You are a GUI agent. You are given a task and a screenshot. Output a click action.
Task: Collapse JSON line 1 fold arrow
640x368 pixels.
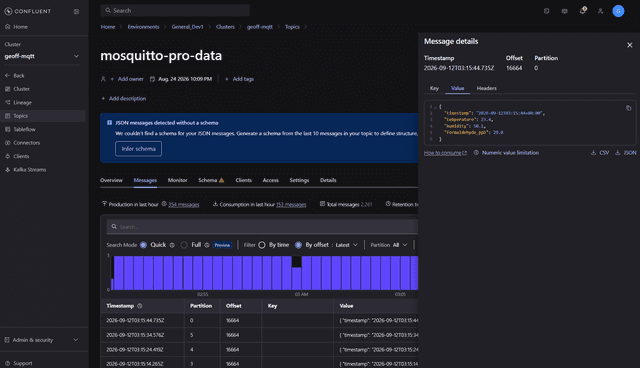point(435,107)
